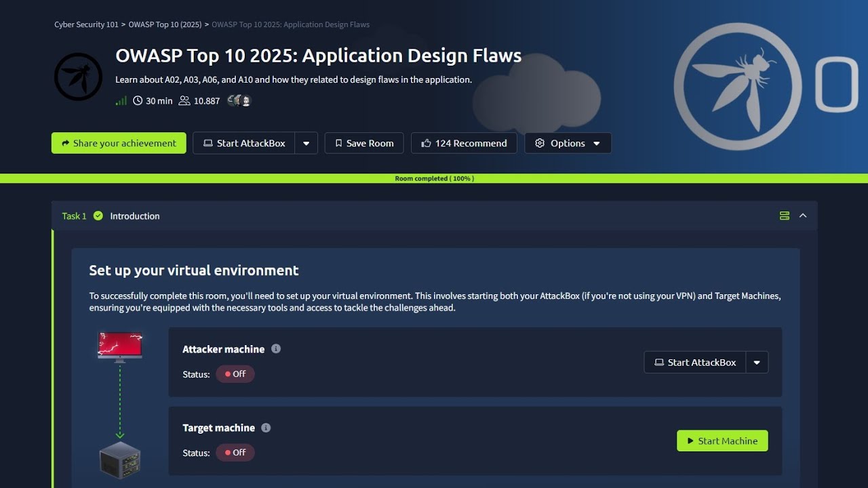Collapse Task 1 with the chevron
This screenshot has height=488, width=868.
(x=803, y=216)
